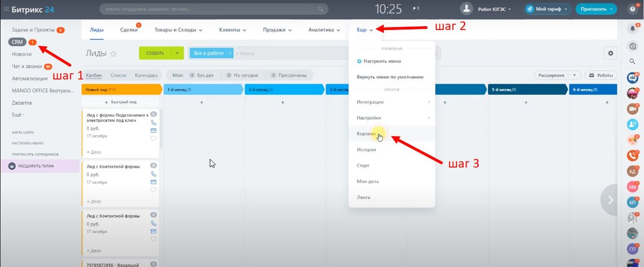Image resolution: width=644 pixels, height=267 pixels.
Task: Open CRM in the left sidebar
Action: click(17, 42)
